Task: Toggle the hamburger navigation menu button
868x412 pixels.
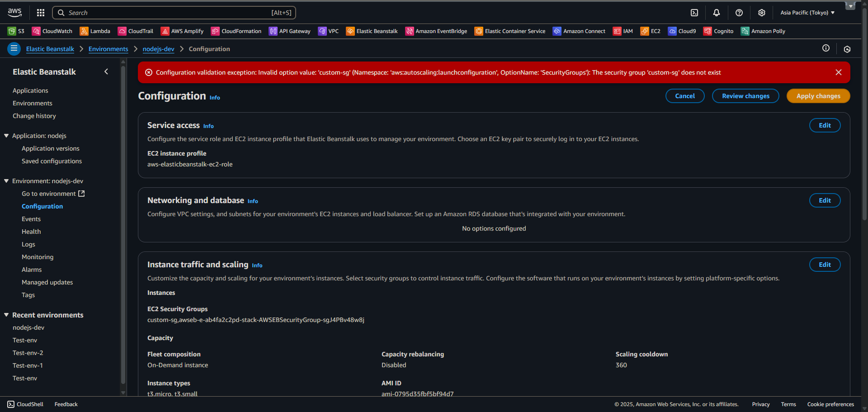Action: click(14, 48)
